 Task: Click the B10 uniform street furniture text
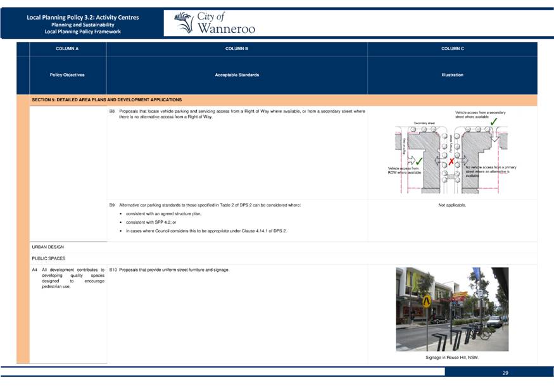coord(169,270)
